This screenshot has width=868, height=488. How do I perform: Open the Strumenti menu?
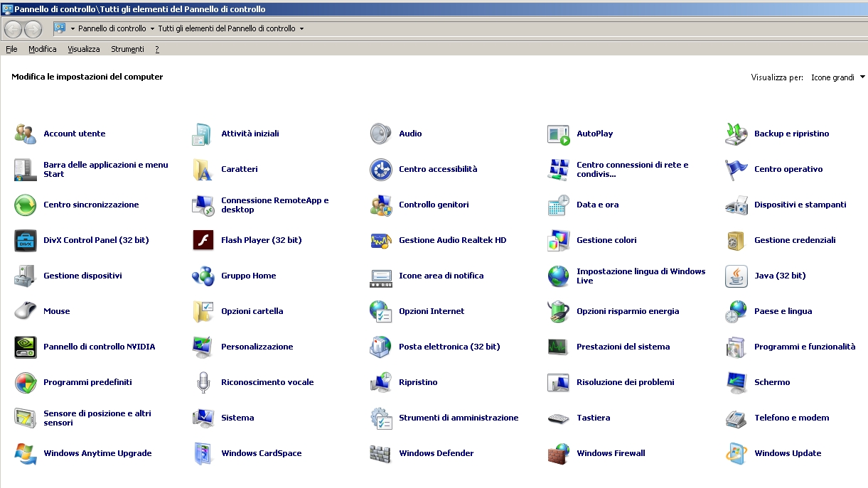click(x=127, y=49)
